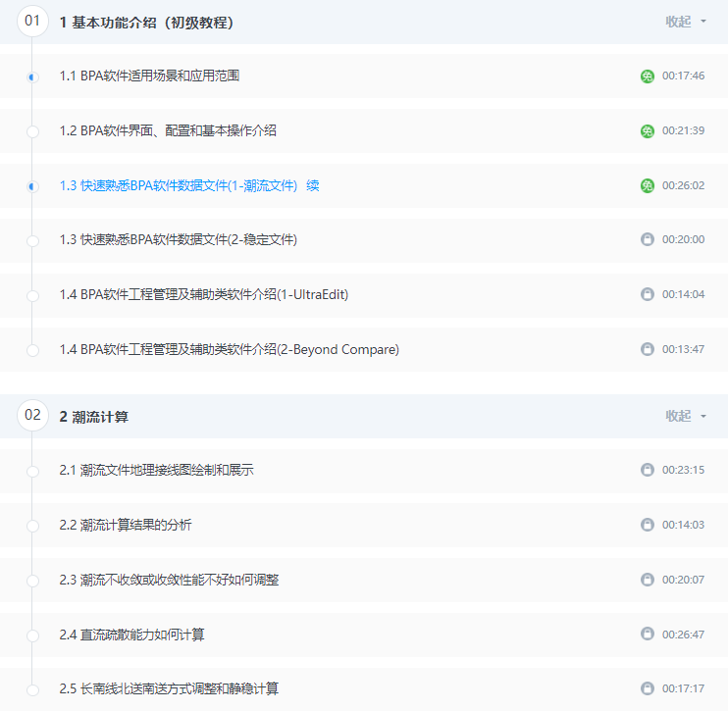Click duration 00:20:00
This screenshot has width=728, height=711.
[683, 239]
